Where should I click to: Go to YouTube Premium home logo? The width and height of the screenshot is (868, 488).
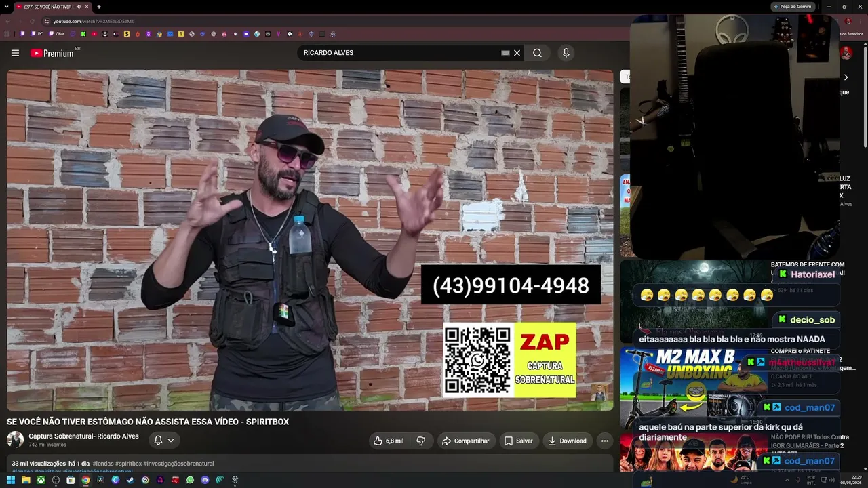53,53
